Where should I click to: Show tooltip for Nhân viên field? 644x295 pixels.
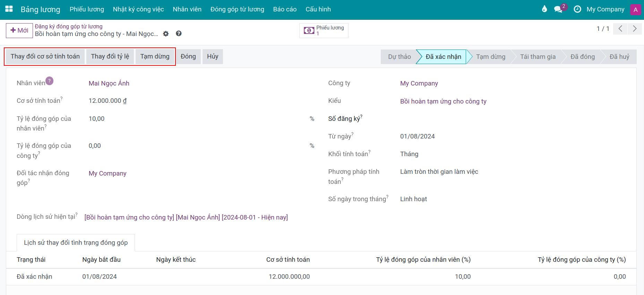(50, 81)
